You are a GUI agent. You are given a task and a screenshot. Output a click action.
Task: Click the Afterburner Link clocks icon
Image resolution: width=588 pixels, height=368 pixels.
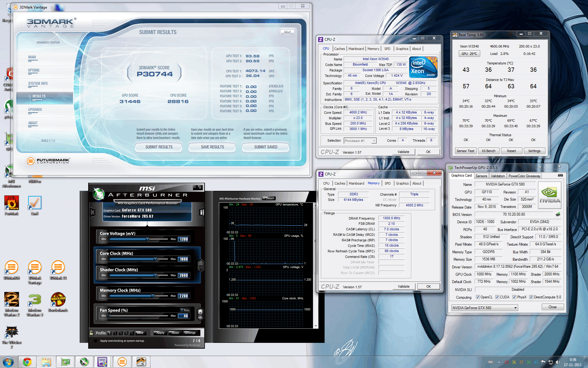coord(201,265)
